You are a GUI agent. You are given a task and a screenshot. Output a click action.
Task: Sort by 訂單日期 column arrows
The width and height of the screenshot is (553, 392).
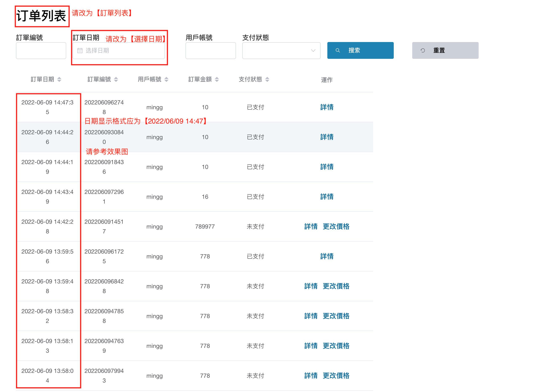pos(59,79)
